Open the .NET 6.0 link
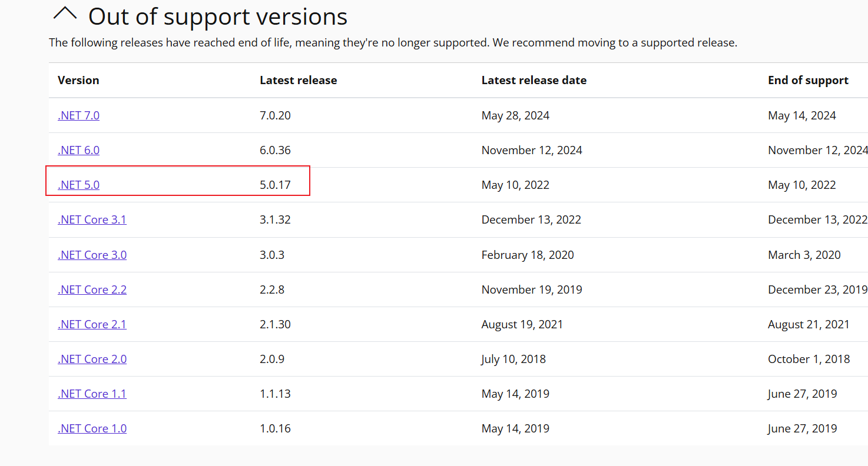The height and width of the screenshot is (466, 868). click(x=78, y=150)
